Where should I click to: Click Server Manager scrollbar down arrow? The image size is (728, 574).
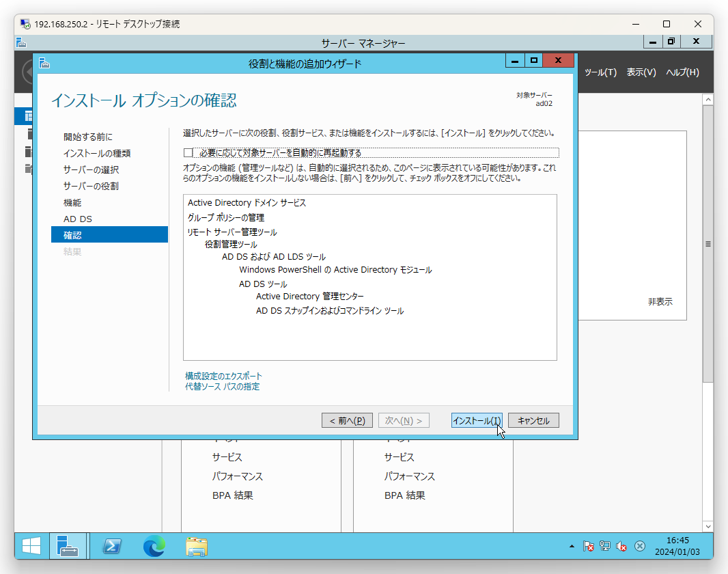tap(708, 527)
